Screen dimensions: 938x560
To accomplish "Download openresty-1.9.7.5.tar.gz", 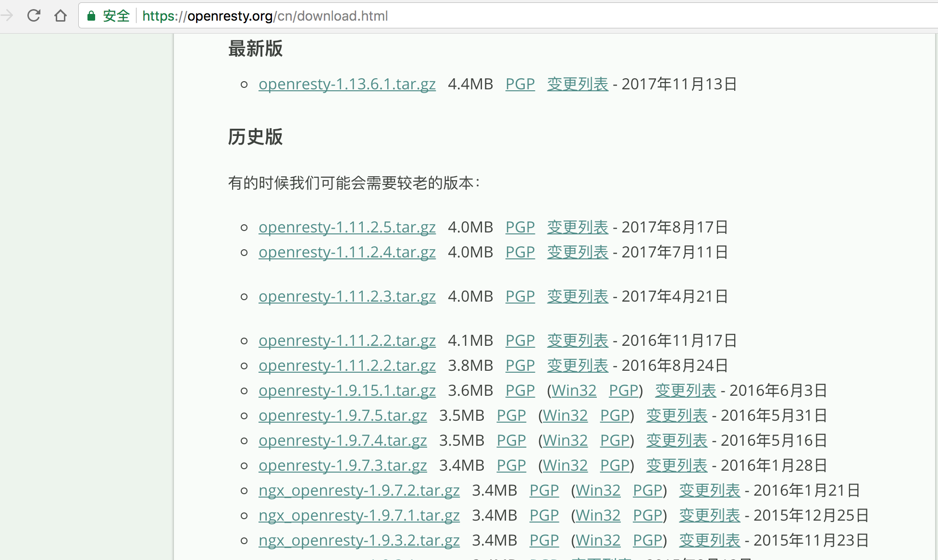I will point(343,415).
